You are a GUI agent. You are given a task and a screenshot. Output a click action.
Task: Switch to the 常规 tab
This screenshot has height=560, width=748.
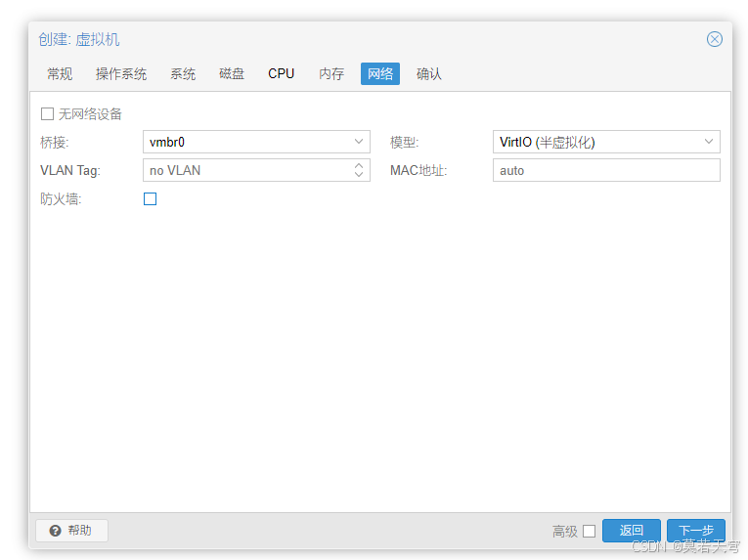(x=60, y=74)
